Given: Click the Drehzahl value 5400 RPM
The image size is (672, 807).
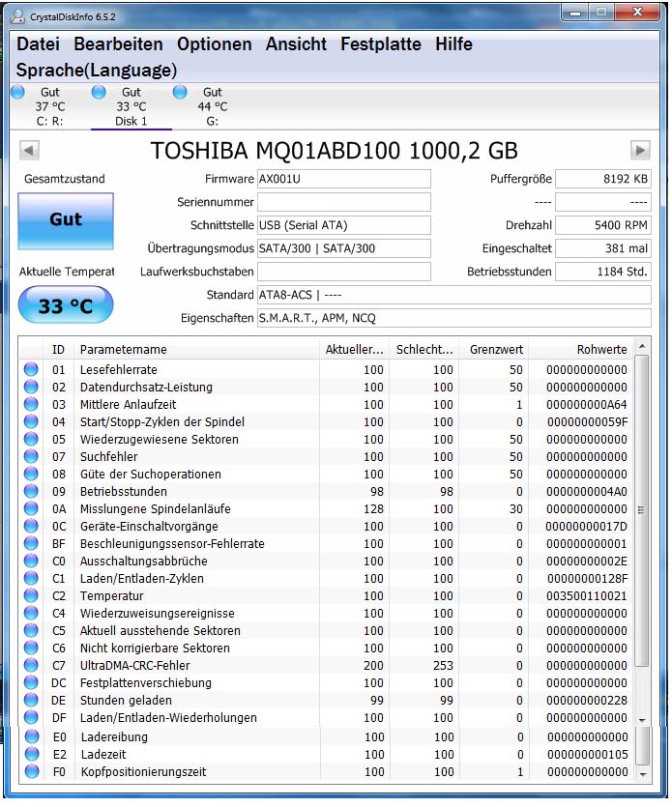Looking at the screenshot, I should click(603, 225).
